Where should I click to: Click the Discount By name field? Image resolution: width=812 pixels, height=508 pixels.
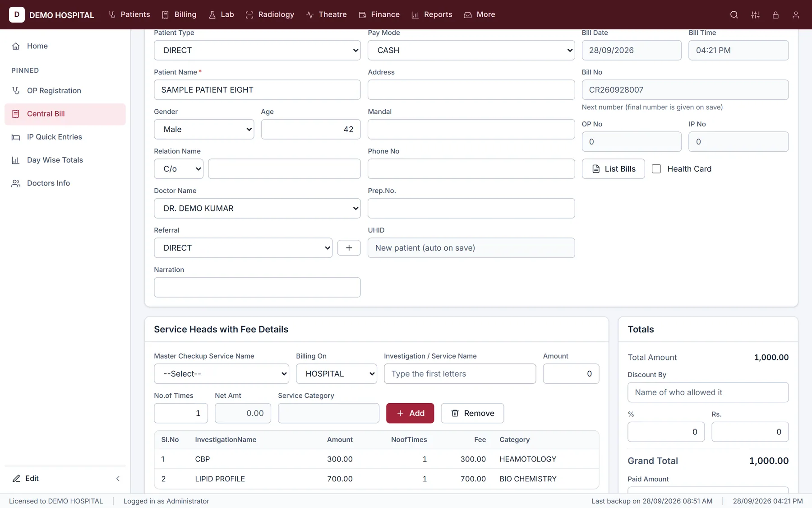pyautogui.click(x=708, y=392)
